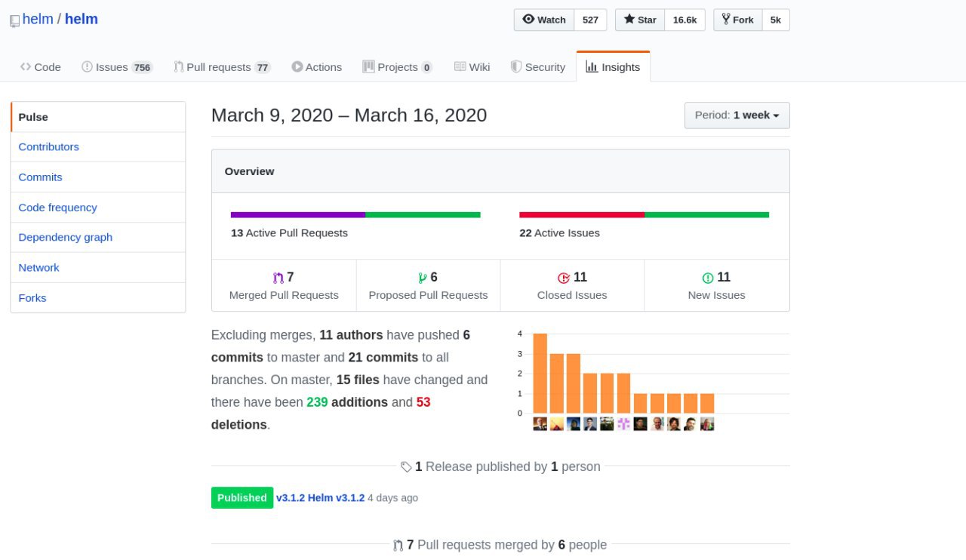Open Commits in the sidebar
Viewport: 966px width, 560px height.
click(98, 177)
